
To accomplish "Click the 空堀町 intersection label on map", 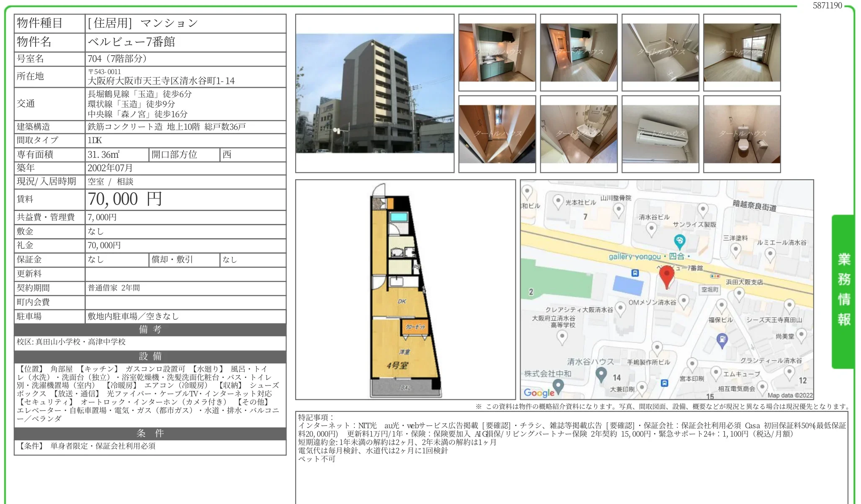I will tap(709, 289).
